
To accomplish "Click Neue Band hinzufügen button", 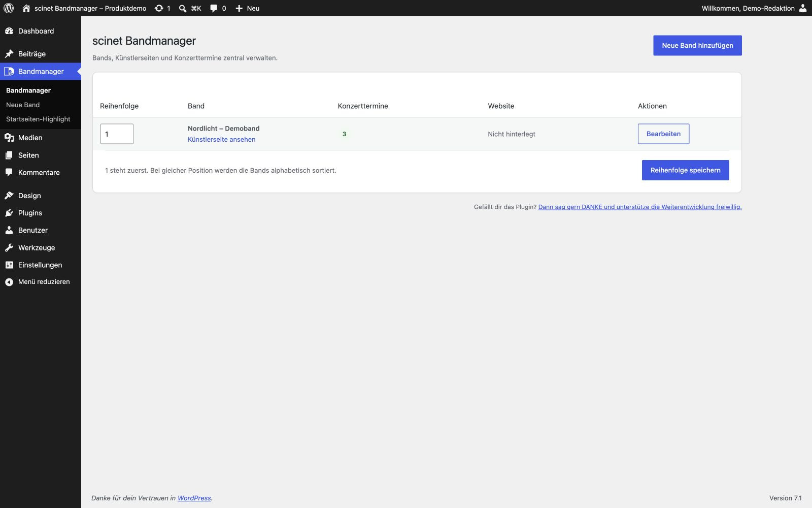I will pyautogui.click(x=697, y=45).
